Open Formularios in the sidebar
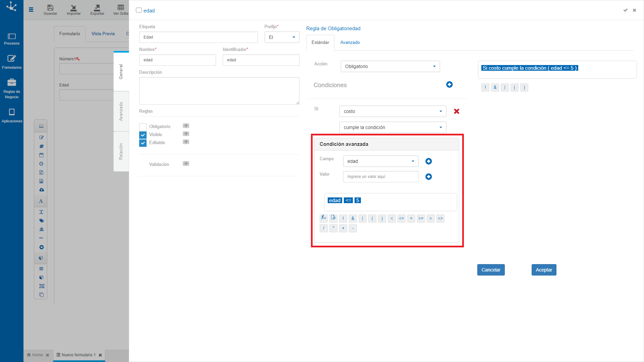 [x=12, y=62]
